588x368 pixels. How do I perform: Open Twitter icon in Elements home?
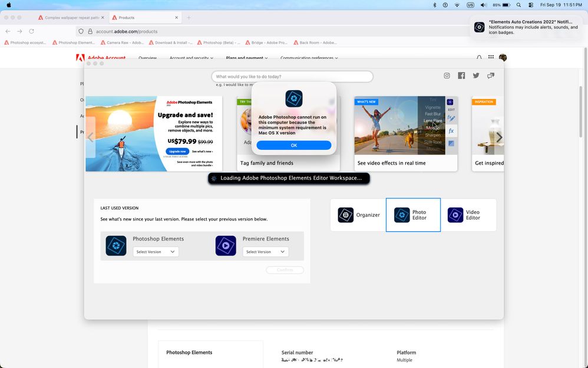[476, 75]
